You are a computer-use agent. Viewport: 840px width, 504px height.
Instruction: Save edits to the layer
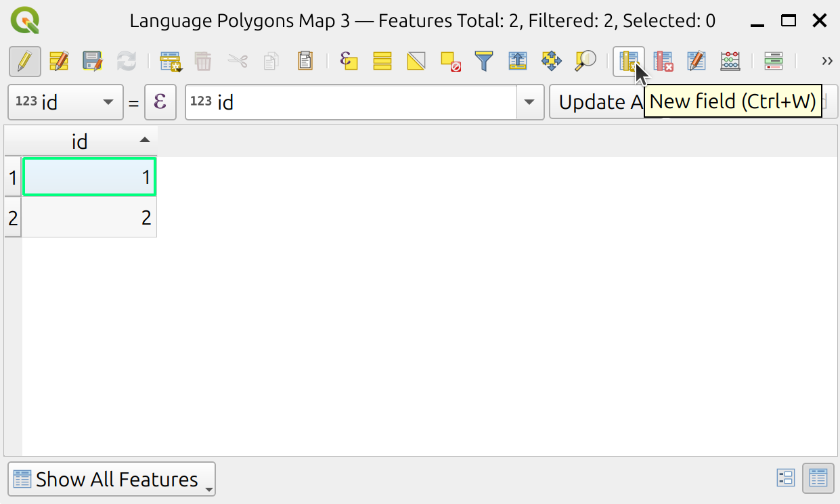[x=92, y=62]
